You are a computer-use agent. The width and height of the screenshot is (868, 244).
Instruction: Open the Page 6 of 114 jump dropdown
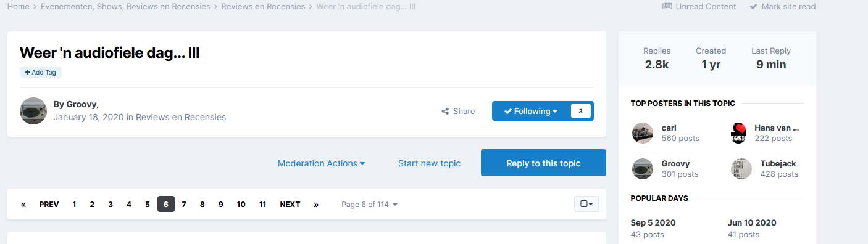(369, 205)
